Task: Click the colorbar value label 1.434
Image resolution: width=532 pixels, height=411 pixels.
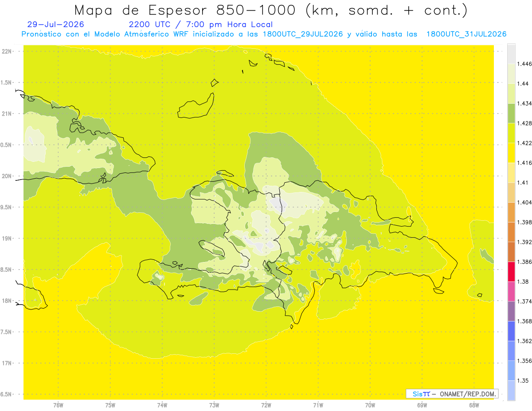Action: pyautogui.click(x=524, y=103)
